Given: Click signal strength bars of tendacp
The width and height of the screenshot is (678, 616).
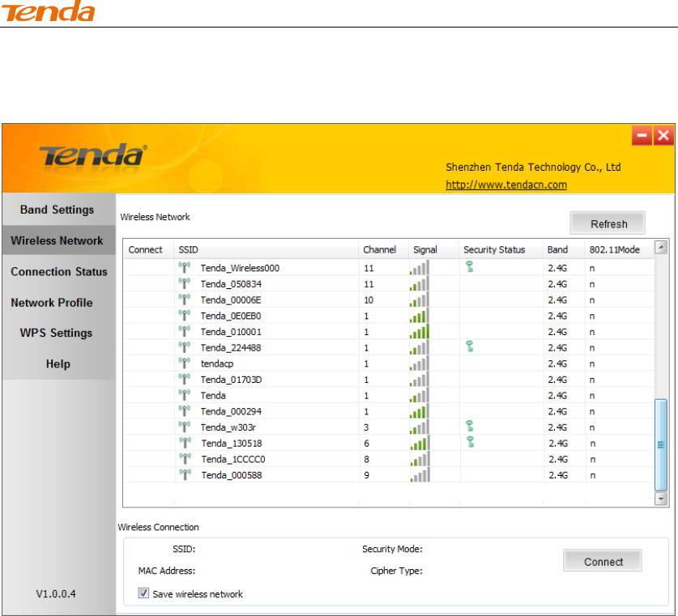Looking at the screenshot, I should (420, 363).
